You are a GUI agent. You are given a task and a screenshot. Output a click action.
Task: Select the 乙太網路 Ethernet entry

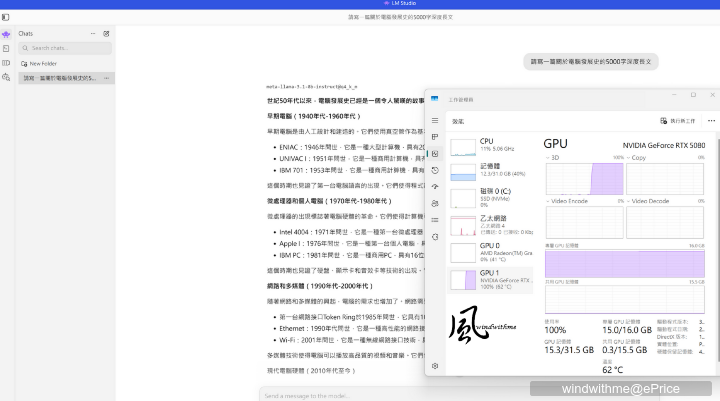click(x=490, y=225)
